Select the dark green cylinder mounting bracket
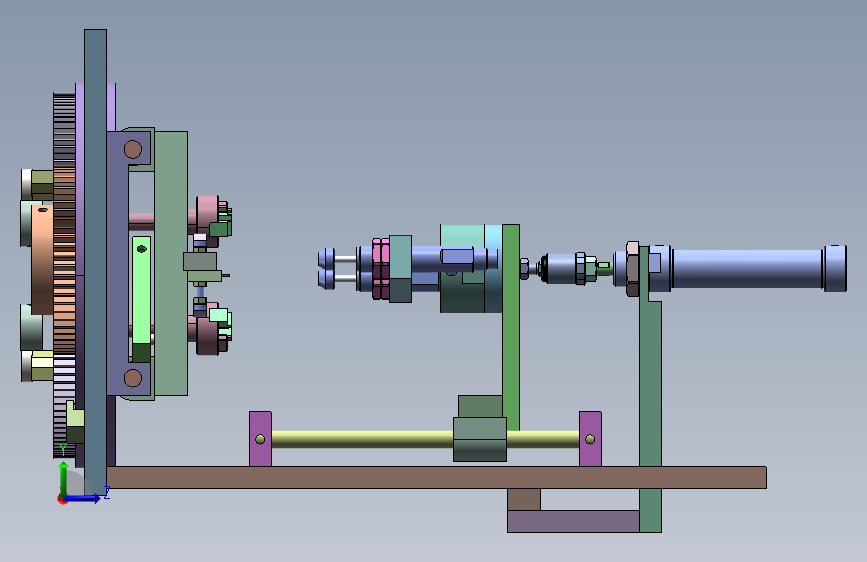The height and width of the screenshot is (562, 867). tap(650, 387)
